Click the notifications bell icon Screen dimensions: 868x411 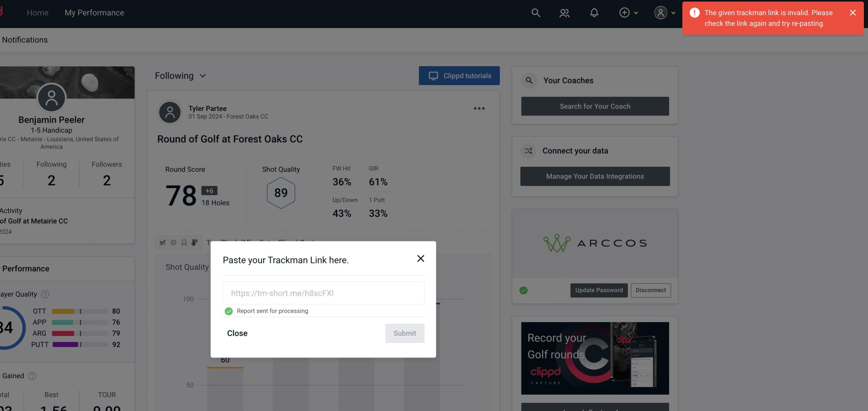(x=594, y=12)
